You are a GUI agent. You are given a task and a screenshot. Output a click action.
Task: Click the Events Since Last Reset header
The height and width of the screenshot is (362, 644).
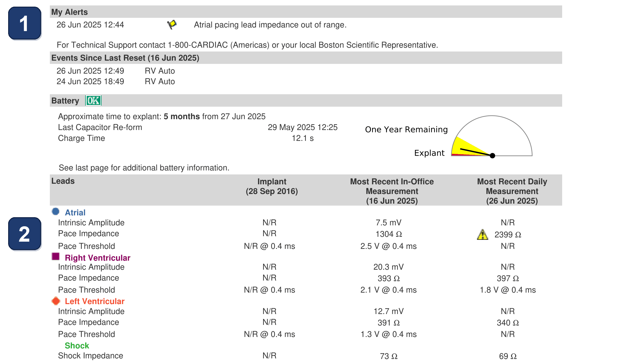click(306, 58)
